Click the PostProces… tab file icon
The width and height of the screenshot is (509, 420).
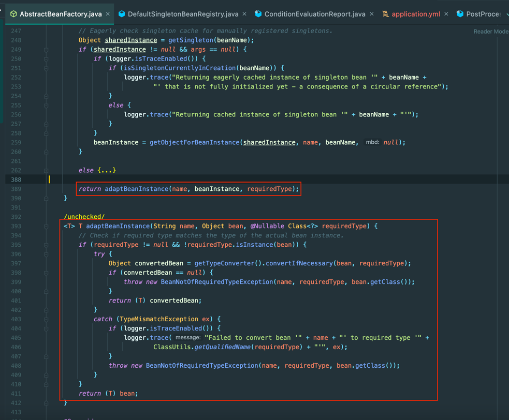point(460,14)
